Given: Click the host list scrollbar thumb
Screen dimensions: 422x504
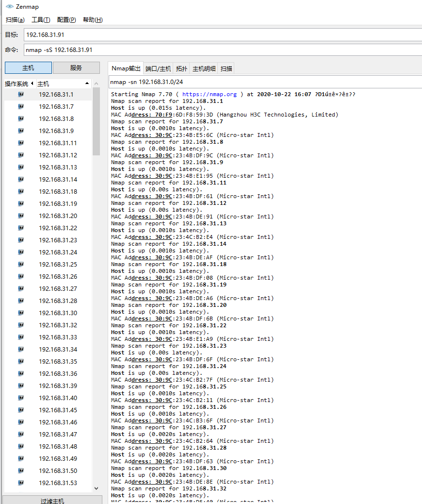Looking at the screenshot, I should point(96,121).
